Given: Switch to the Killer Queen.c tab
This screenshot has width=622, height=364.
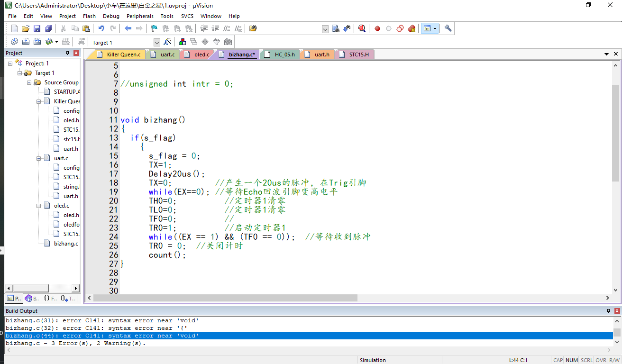Looking at the screenshot, I should coord(119,55).
